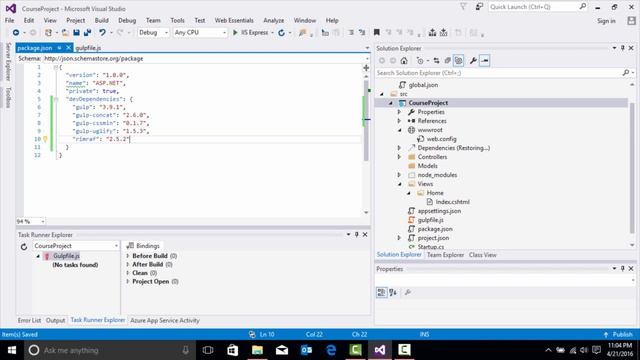Save package.json with the Save icon
The width and height of the screenshot is (640, 360).
pos(76,33)
